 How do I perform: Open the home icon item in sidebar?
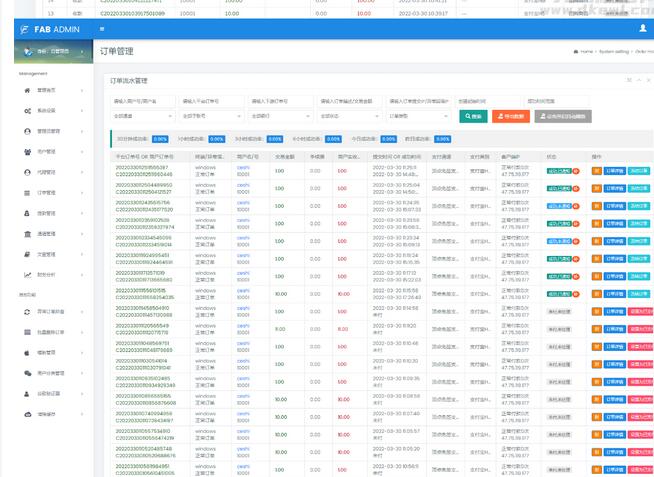(x=27, y=90)
